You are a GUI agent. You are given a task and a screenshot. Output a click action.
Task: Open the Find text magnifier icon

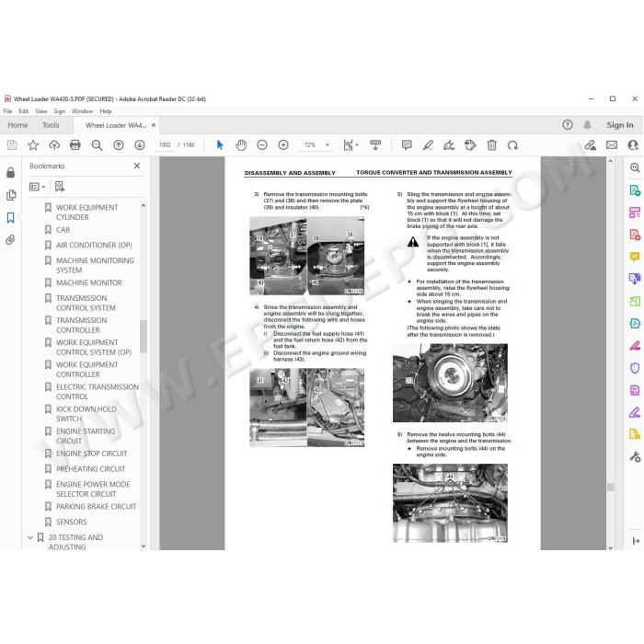tap(97, 145)
